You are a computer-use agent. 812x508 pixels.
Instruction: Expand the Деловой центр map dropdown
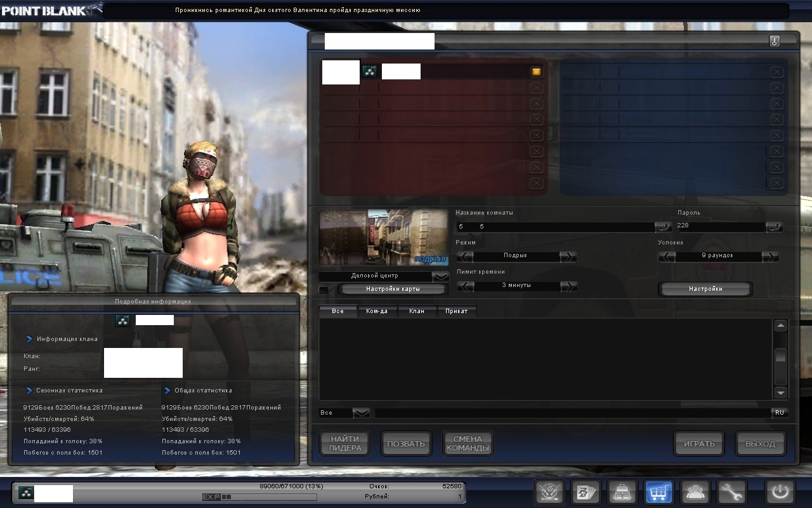440,276
